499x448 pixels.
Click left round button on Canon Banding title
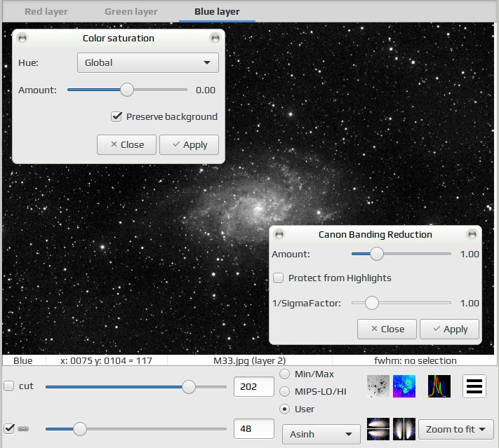pyautogui.click(x=279, y=235)
